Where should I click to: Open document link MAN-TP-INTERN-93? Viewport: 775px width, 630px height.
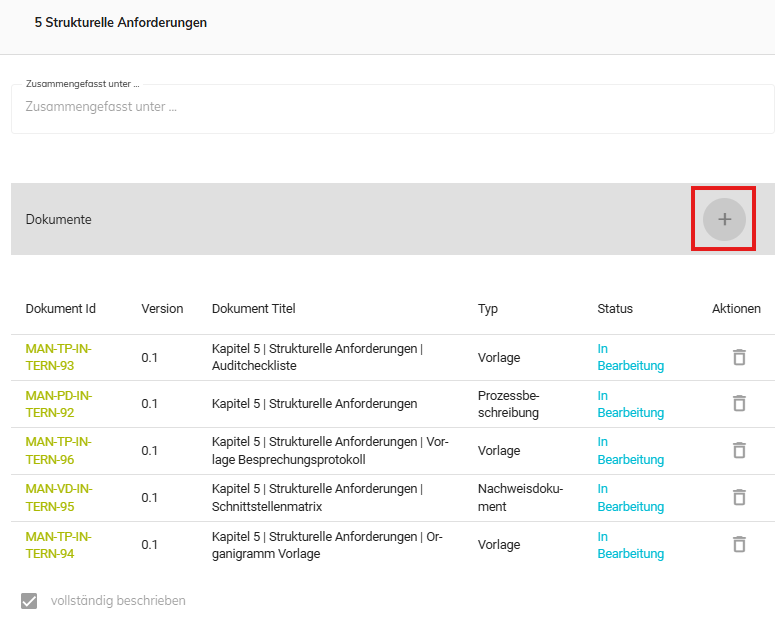(58, 357)
